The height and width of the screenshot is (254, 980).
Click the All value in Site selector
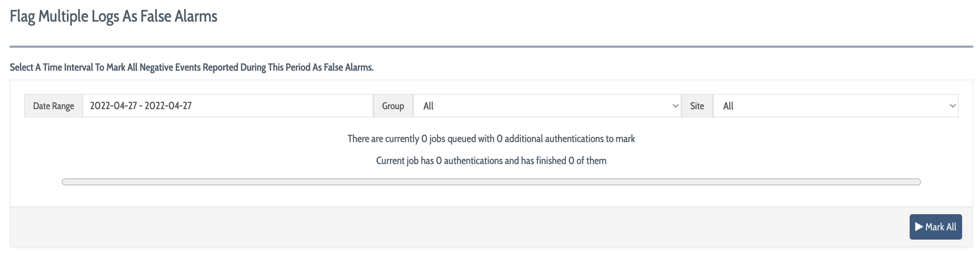pos(728,106)
